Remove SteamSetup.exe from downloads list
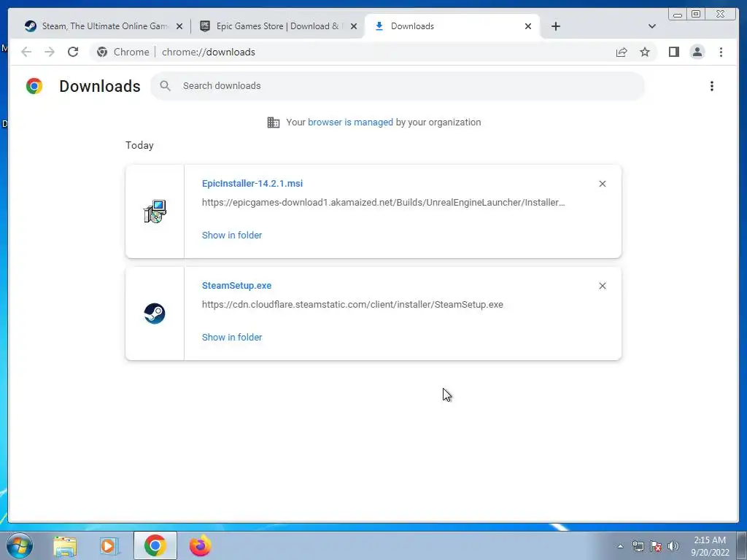747x560 pixels. click(x=602, y=286)
